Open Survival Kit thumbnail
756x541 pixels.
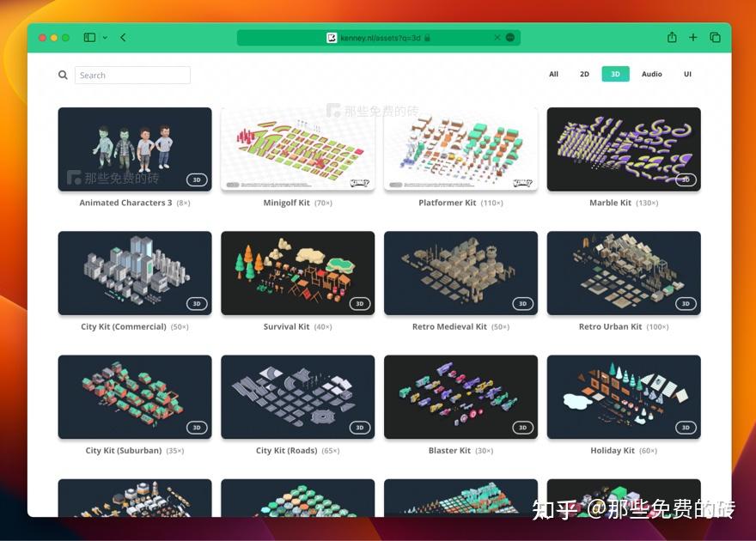click(x=297, y=273)
